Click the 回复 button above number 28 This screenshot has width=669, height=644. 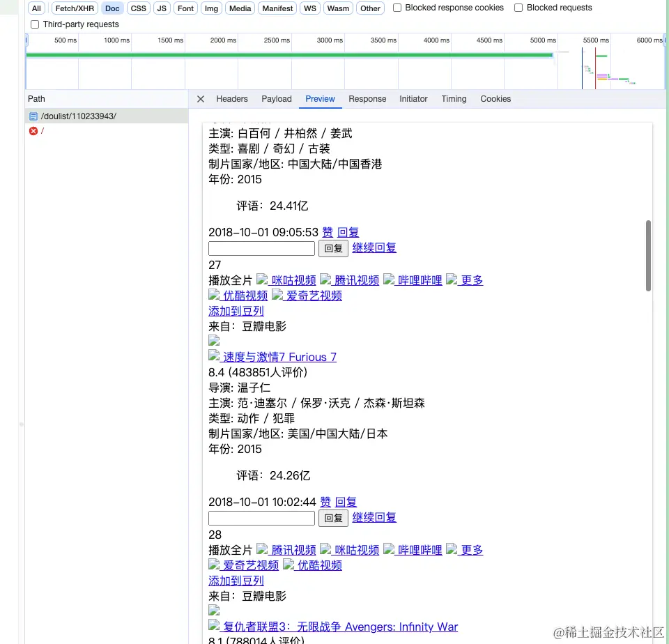coord(333,518)
